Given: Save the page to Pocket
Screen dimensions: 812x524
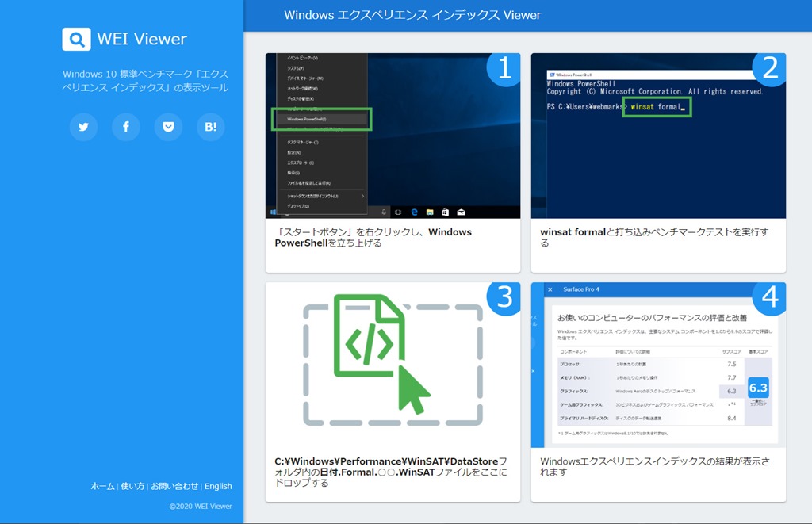Looking at the screenshot, I should 168,127.
